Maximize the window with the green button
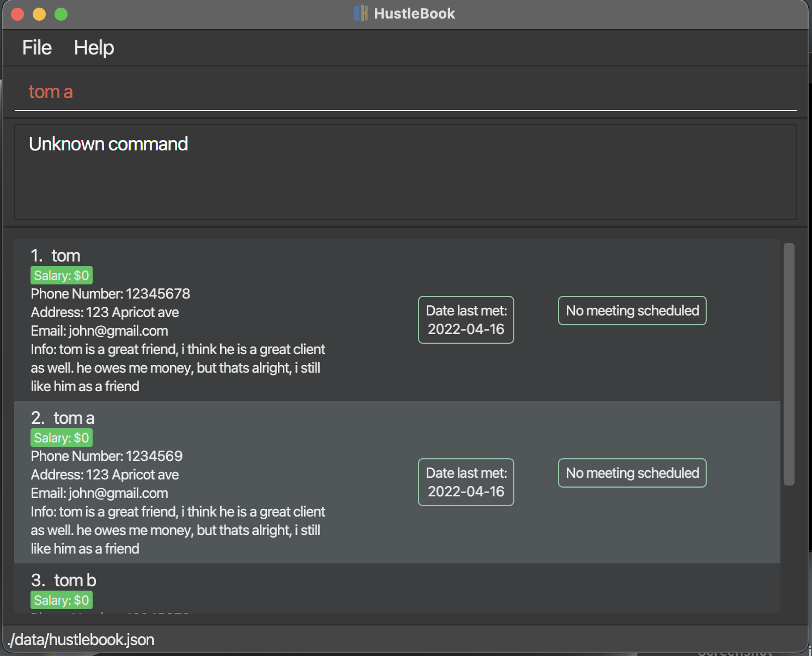This screenshot has height=656, width=812. (x=61, y=14)
